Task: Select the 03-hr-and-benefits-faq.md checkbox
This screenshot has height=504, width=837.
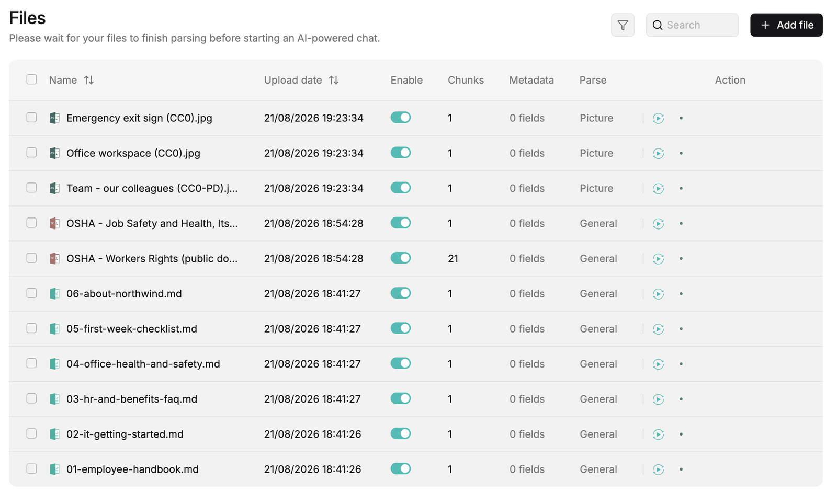Action: click(x=31, y=398)
